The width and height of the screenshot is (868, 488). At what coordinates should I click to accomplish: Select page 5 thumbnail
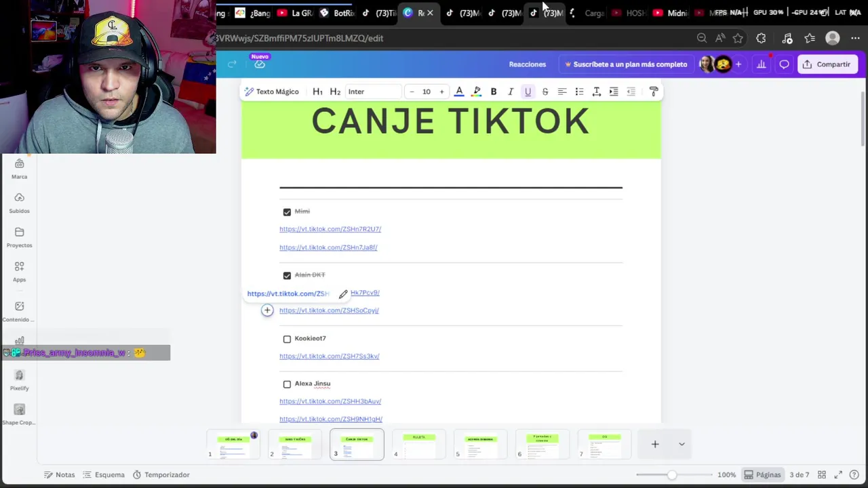[481, 445]
